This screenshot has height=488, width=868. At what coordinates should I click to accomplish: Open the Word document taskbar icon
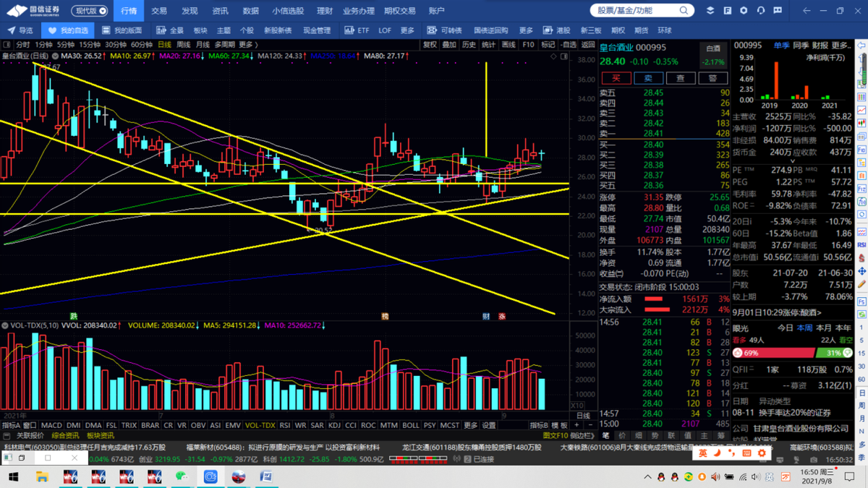point(266,477)
